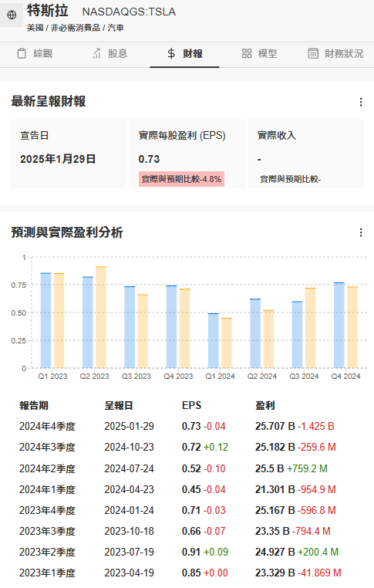The width and height of the screenshot is (374, 588).
Task: Switch to the 股息 tab
Action: pos(110,53)
